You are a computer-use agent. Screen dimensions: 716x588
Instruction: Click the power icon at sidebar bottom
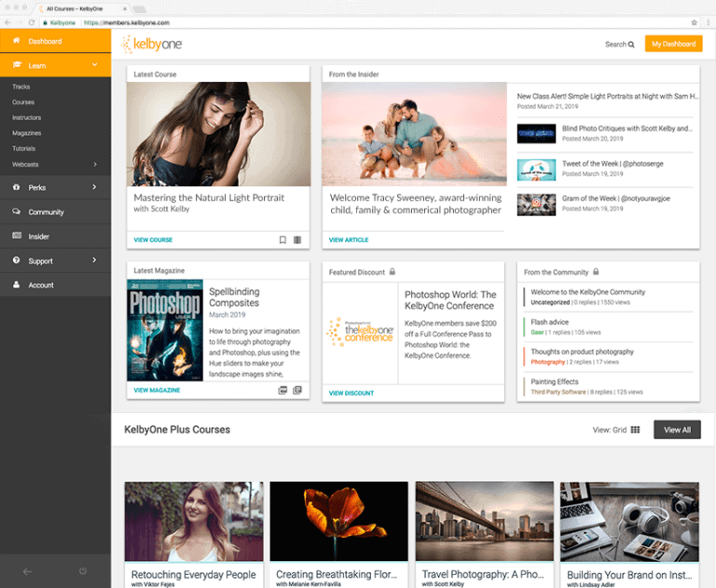[x=83, y=570]
